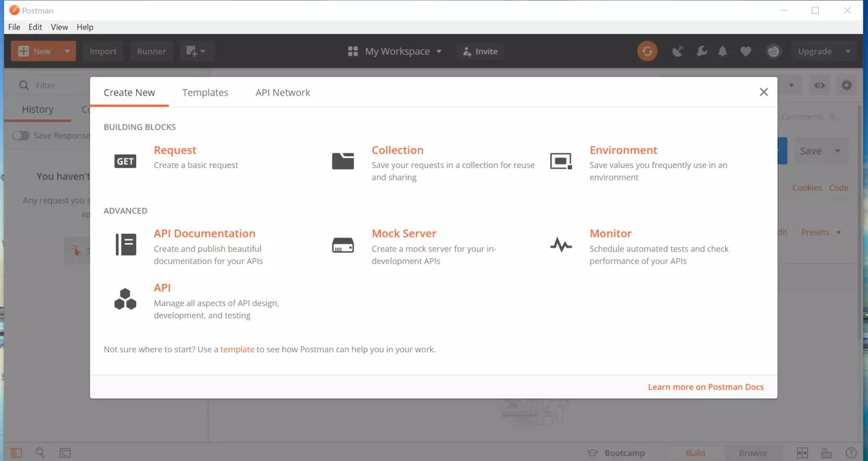The image size is (868, 461).
Task: Switch to Build mode
Action: (695, 453)
